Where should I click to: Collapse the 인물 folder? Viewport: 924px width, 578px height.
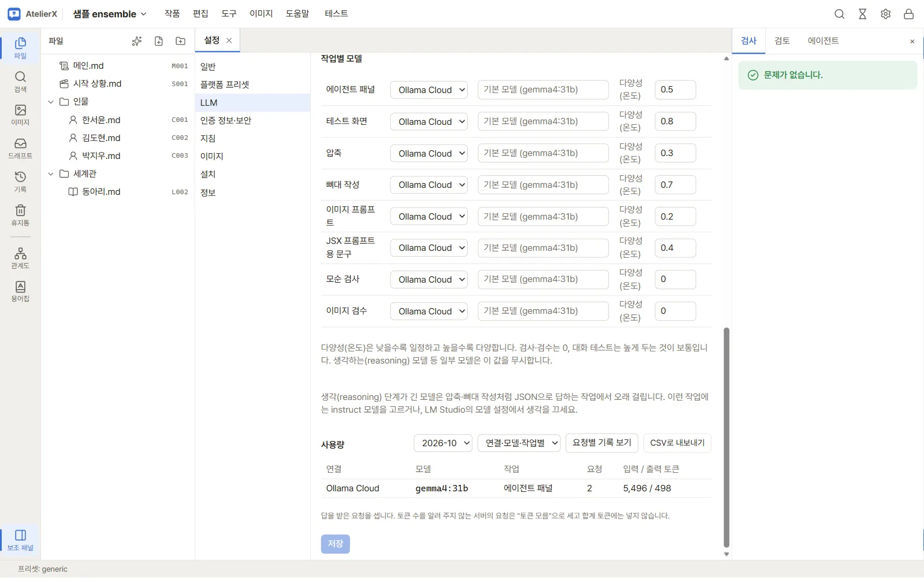click(51, 102)
